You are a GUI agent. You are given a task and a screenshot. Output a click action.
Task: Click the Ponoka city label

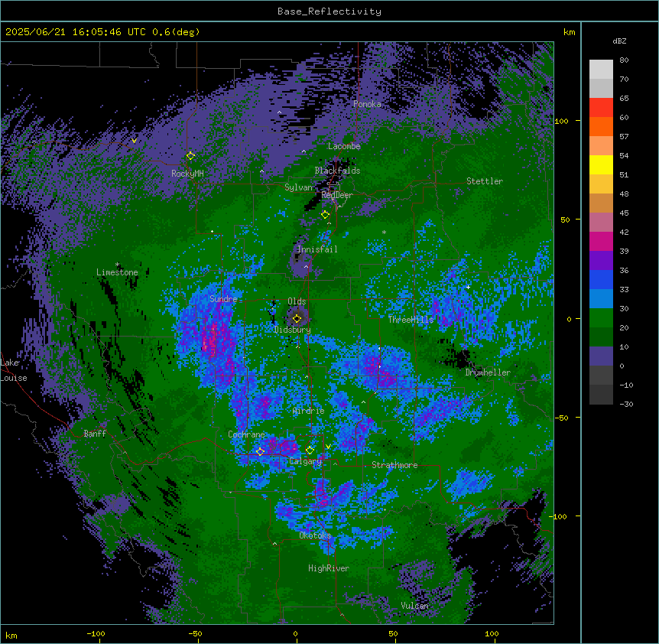click(x=367, y=104)
